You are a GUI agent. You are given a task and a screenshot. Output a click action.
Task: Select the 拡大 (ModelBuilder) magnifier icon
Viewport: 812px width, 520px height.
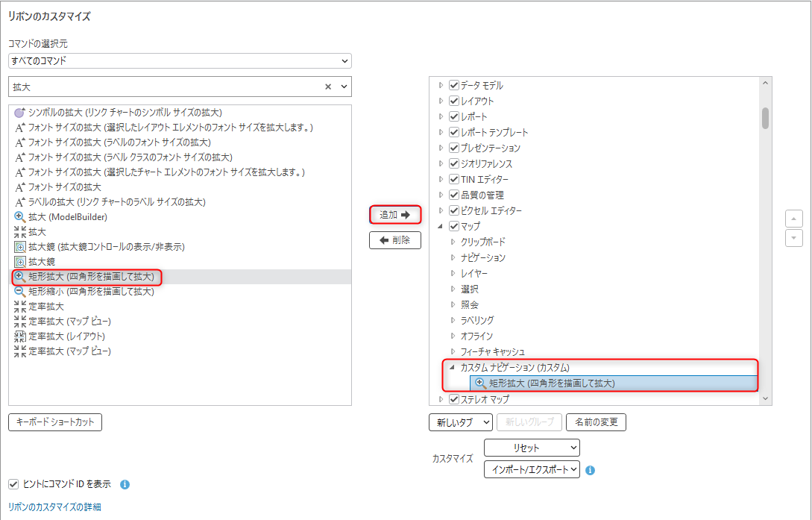click(x=20, y=217)
